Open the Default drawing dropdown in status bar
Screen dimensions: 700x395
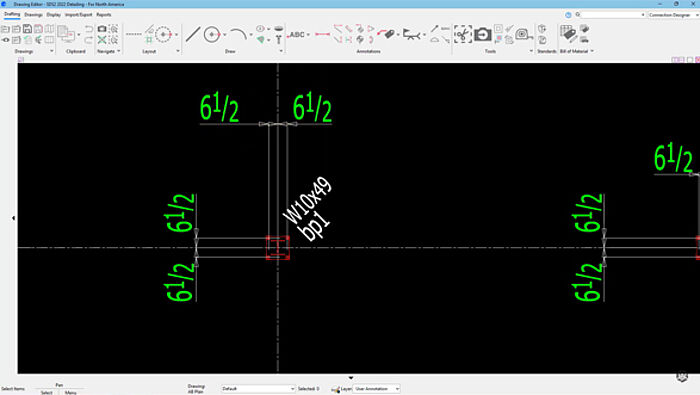pos(258,389)
